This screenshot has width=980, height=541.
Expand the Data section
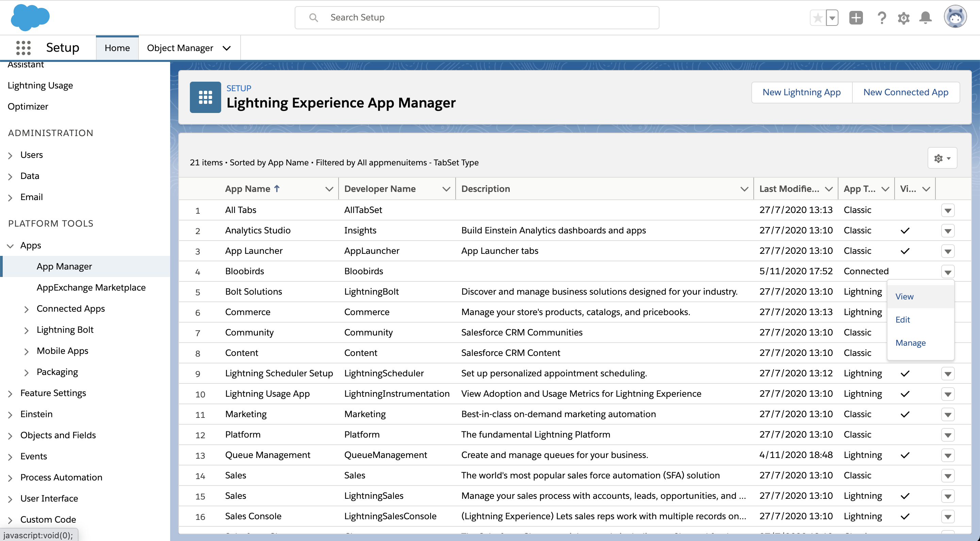click(x=10, y=177)
